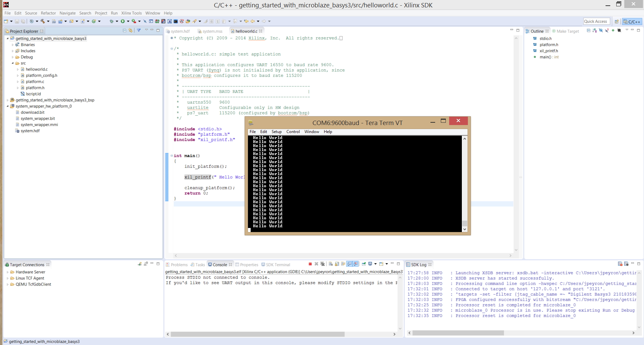Image resolution: width=644 pixels, height=345 pixels.
Task: Toggle Show Console When Standard Error Changes
Action: pos(356,264)
